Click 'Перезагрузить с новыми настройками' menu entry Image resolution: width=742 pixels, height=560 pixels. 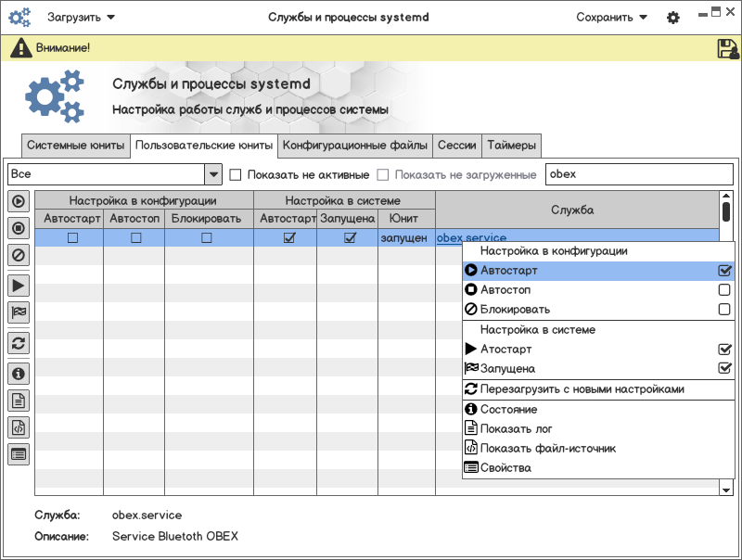(582, 389)
